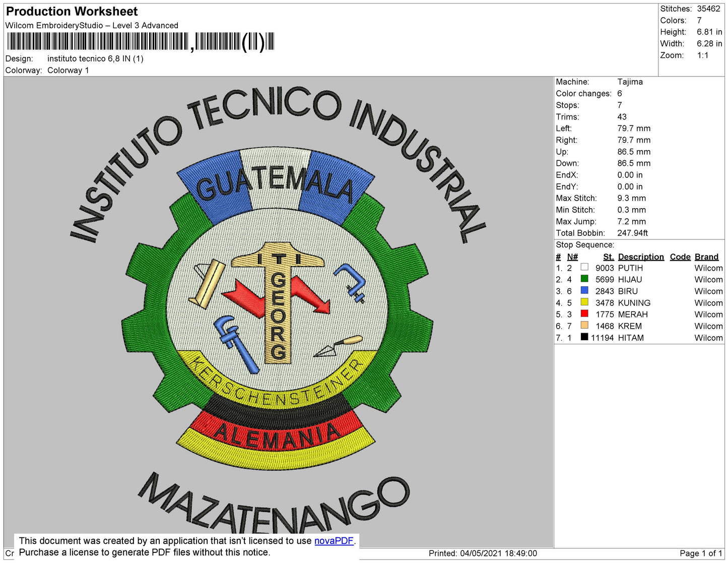Click the Width value 6.28 in
The height and width of the screenshot is (563, 728).
(709, 44)
